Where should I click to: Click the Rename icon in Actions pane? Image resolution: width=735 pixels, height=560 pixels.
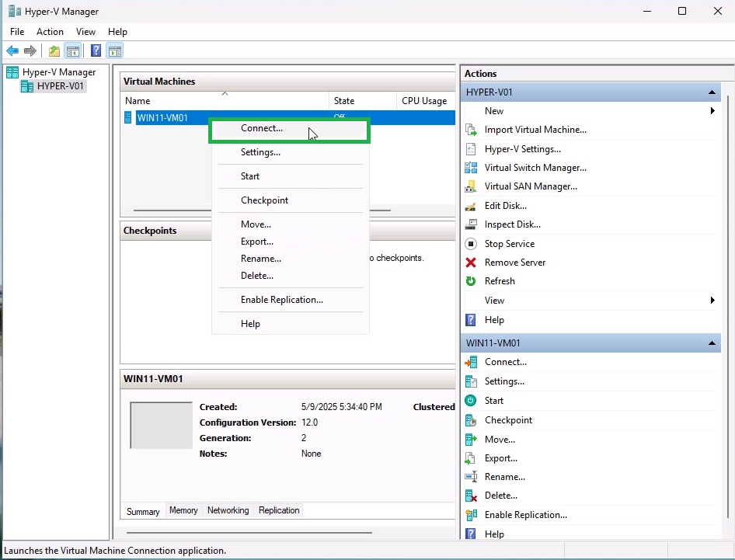pyautogui.click(x=471, y=477)
